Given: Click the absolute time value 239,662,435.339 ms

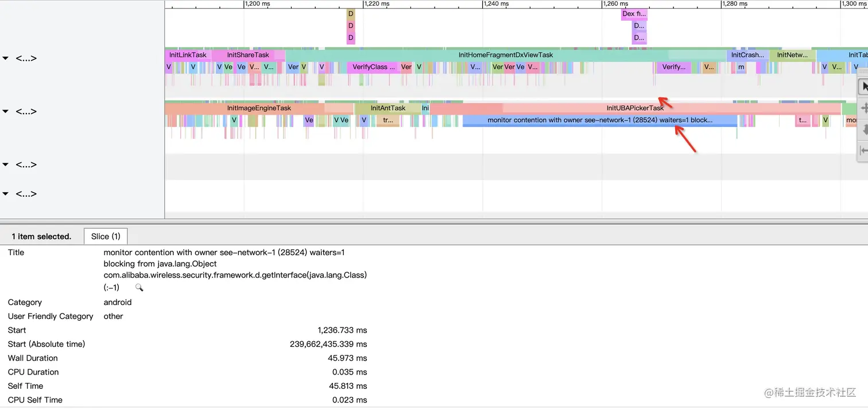Looking at the screenshot, I should pos(328,344).
